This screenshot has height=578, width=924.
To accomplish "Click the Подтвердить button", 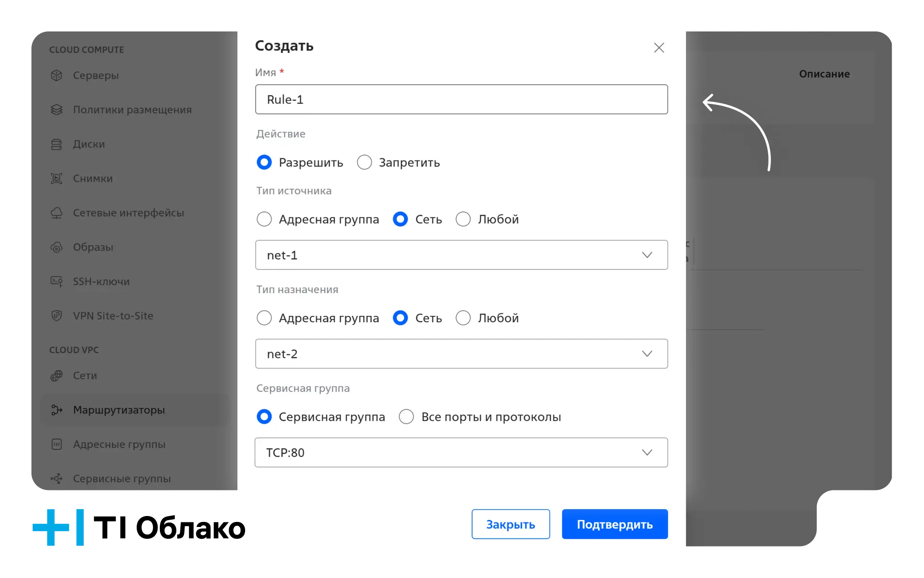I will [x=615, y=524].
